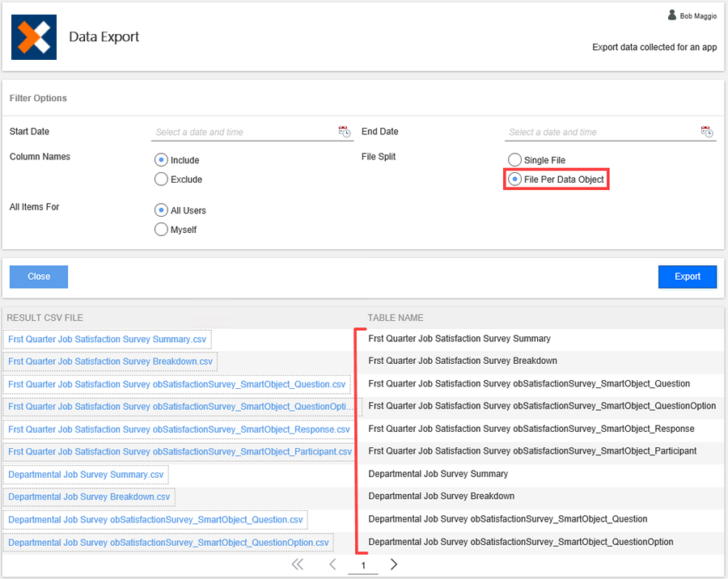Open Departmental Job Survey Breakdown.csv link

click(89, 497)
